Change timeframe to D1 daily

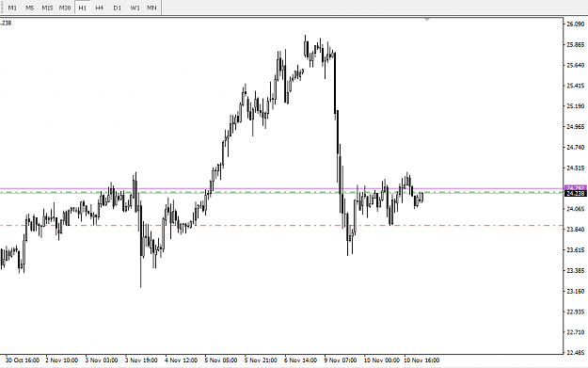point(117,8)
